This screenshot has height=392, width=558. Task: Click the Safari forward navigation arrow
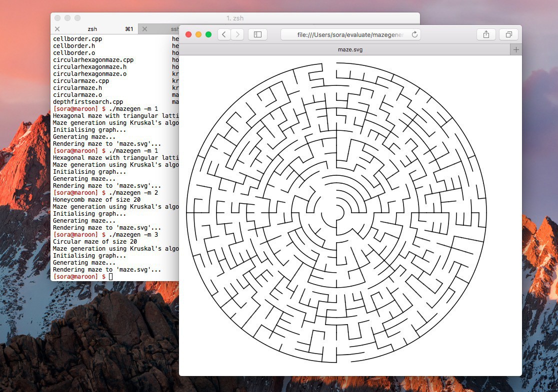pos(237,34)
